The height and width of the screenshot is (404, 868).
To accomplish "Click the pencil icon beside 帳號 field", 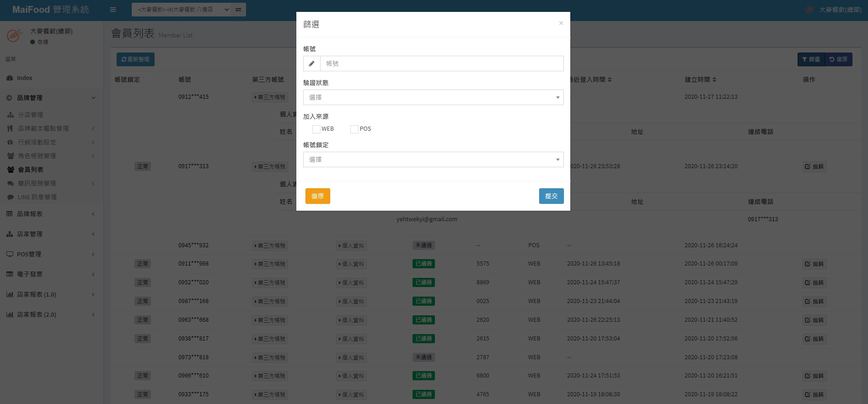I will [311, 64].
